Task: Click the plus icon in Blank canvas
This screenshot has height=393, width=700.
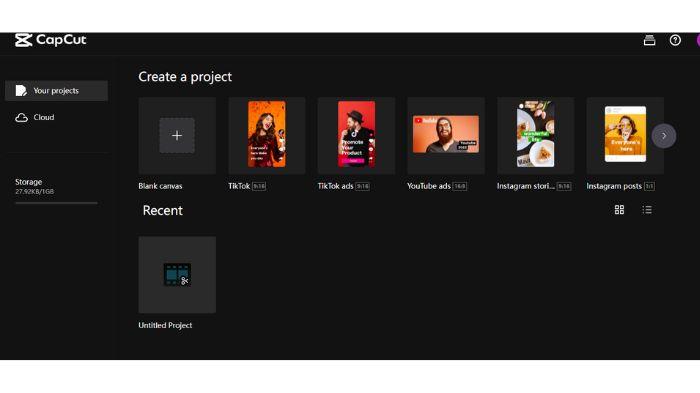Action: point(177,136)
